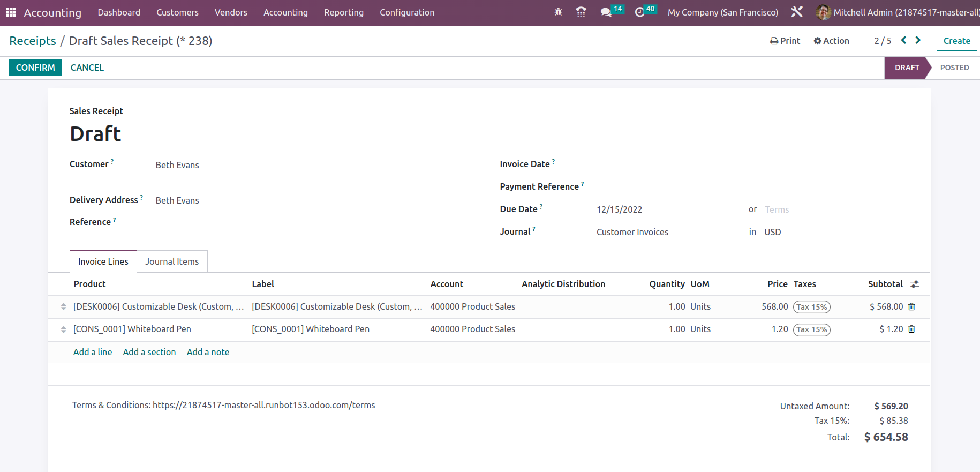This screenshot has width=980, height=472.
Task: Click the Create button
Action: pyautogui.click(x=956, y=41)
